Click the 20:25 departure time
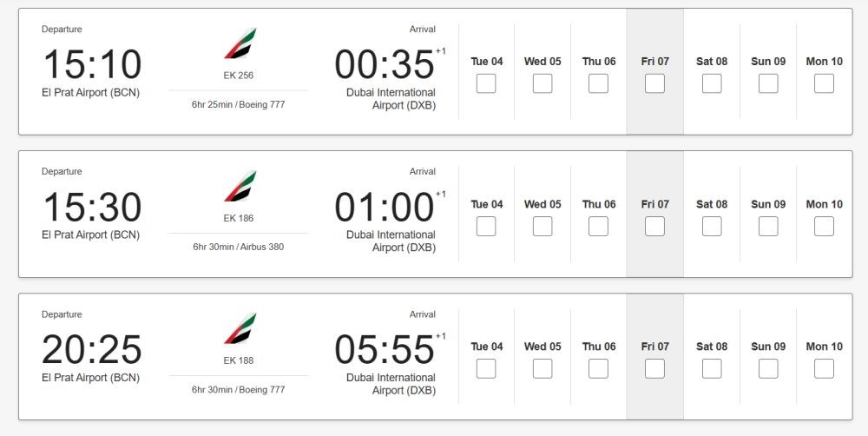 [92, 349]
